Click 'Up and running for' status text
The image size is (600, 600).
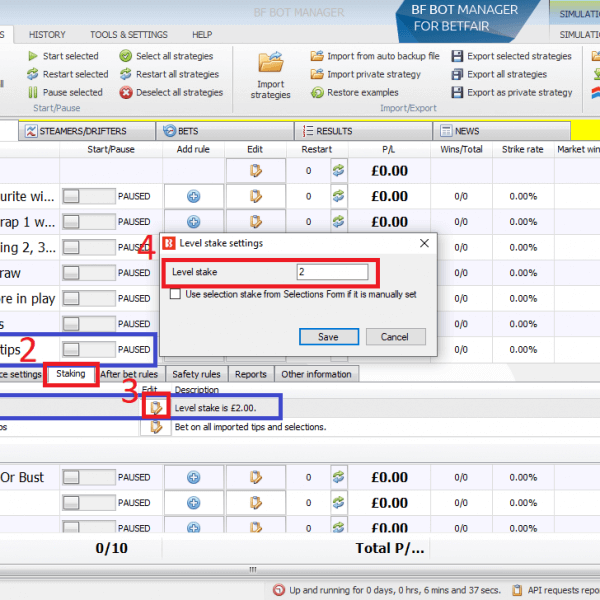coord(395,590)
